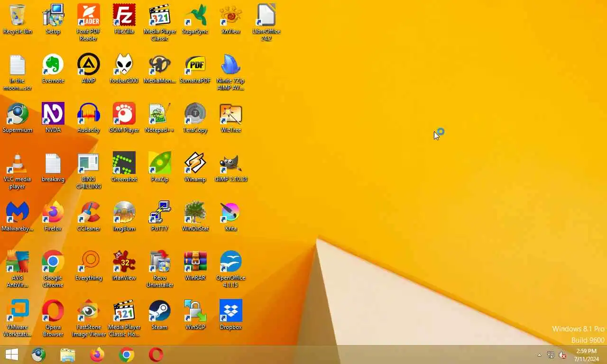Screen dimensions: 607x364
Task: Open the network status tray icon
Action: pos(551,355)
